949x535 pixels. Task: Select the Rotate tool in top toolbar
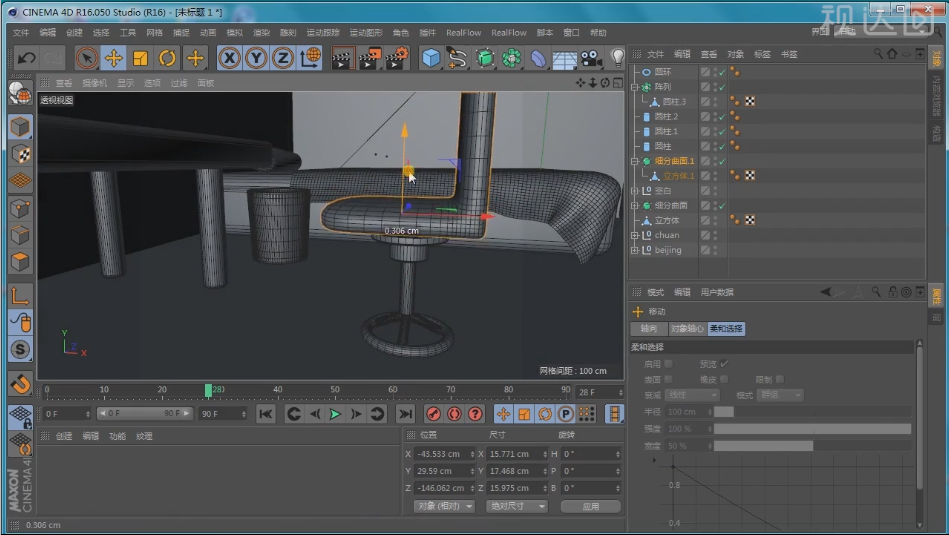(x=167, y=58)
